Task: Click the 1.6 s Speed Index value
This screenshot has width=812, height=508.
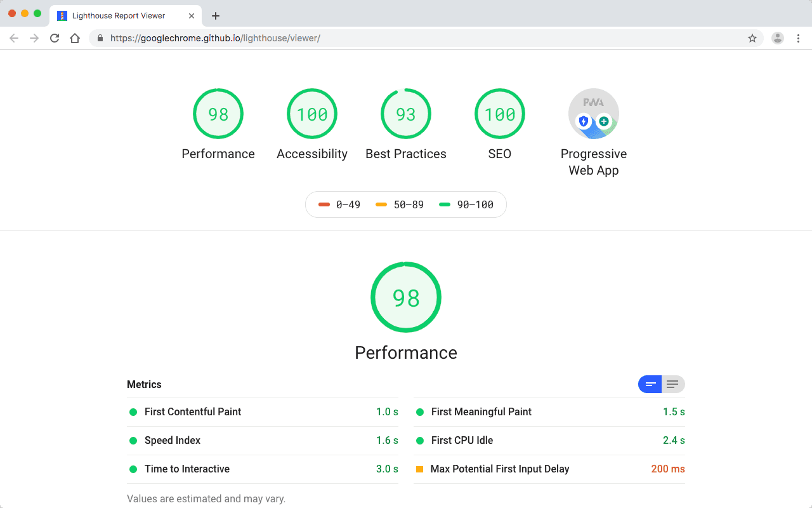Action: click(x=387, y=441)
